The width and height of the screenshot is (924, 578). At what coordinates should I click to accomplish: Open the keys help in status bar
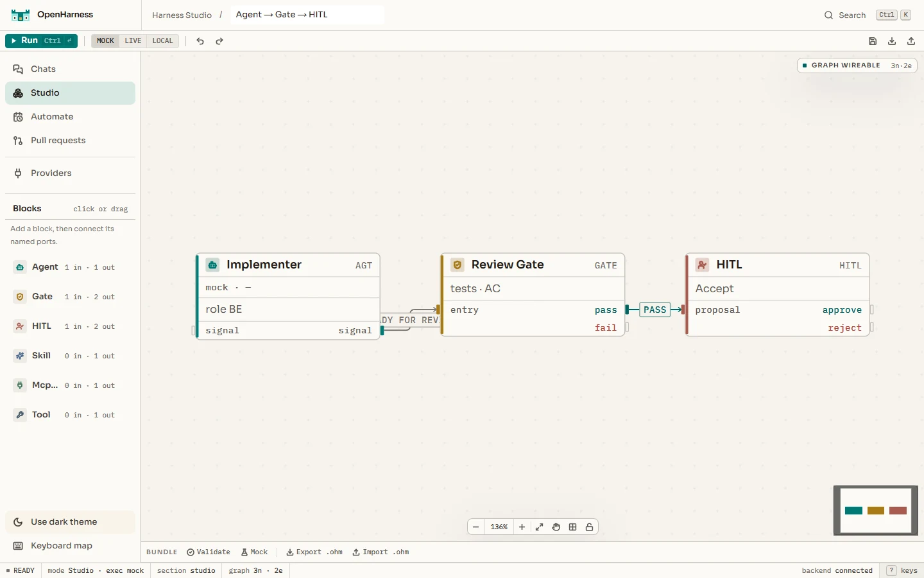point(902,570)
